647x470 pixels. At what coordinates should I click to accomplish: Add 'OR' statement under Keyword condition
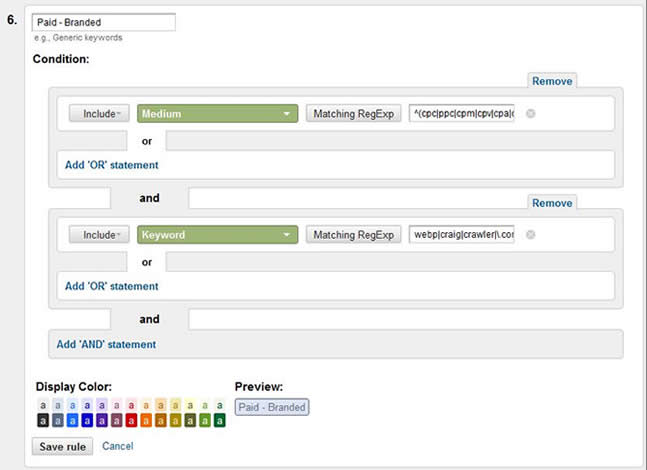pyautogui.click(x=111, y=286)
